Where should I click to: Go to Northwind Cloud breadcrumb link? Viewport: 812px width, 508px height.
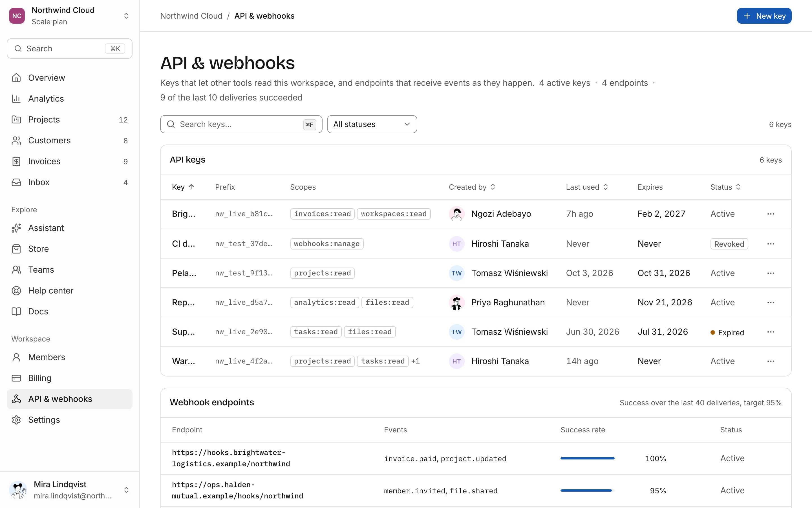[x=191, y=16]
